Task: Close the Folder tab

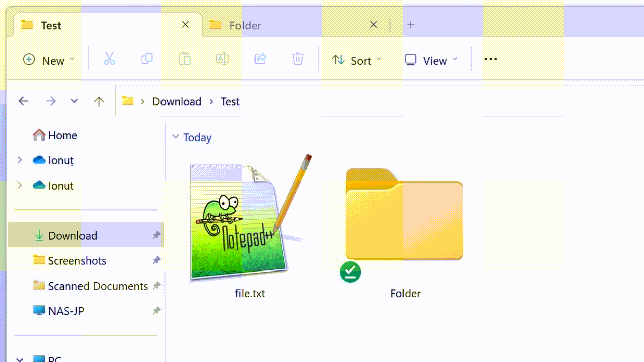Action: click(373, 24)
